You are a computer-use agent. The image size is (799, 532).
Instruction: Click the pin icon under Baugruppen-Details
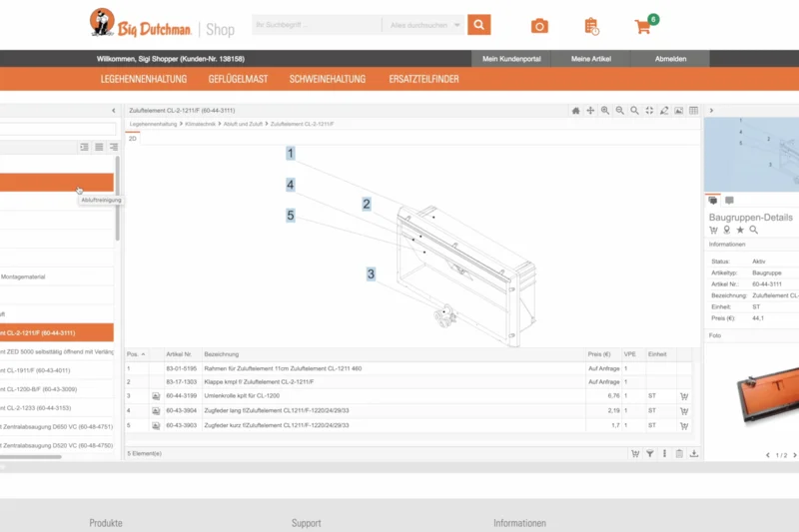click(x=727, y=231)
